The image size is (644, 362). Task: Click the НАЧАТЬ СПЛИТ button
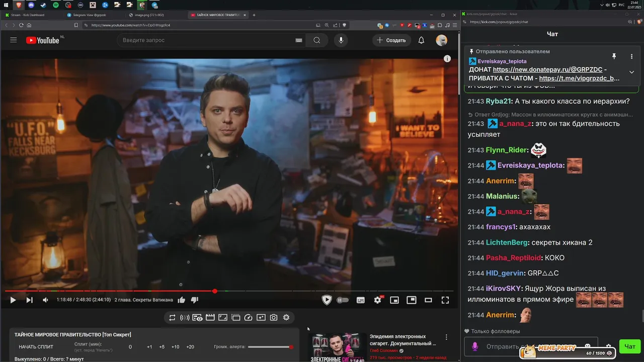coord(36,347)
